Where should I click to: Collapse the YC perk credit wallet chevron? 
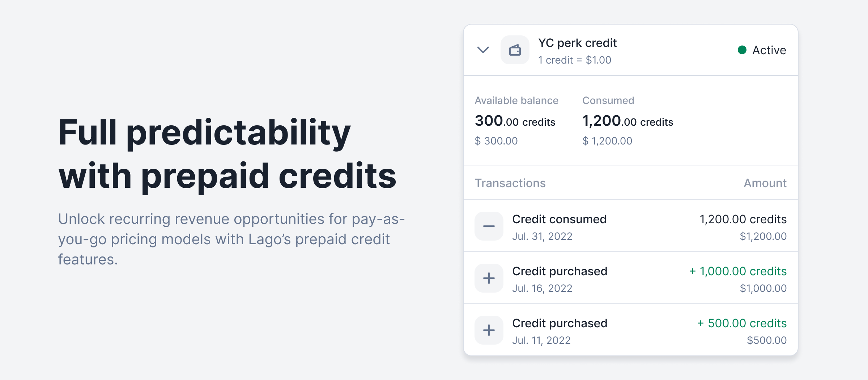483,50
